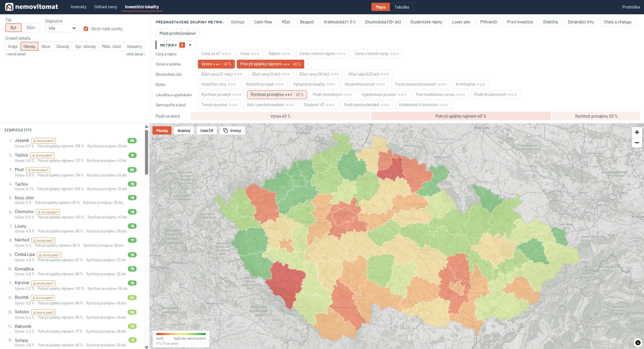This screenshot has width=644, height=349.
Task: Click scrollbar up arrow of ranking list
Action: pyautogui.click(x=146, y=127)
